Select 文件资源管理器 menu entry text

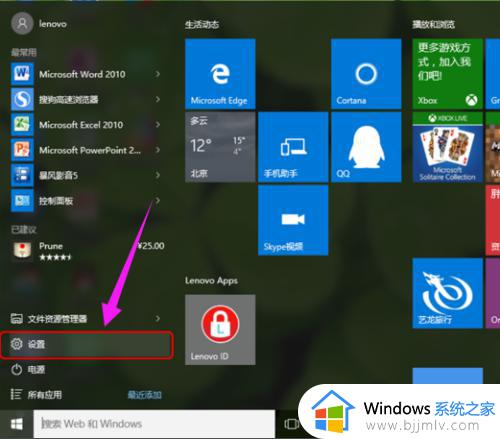pos(57,319)
